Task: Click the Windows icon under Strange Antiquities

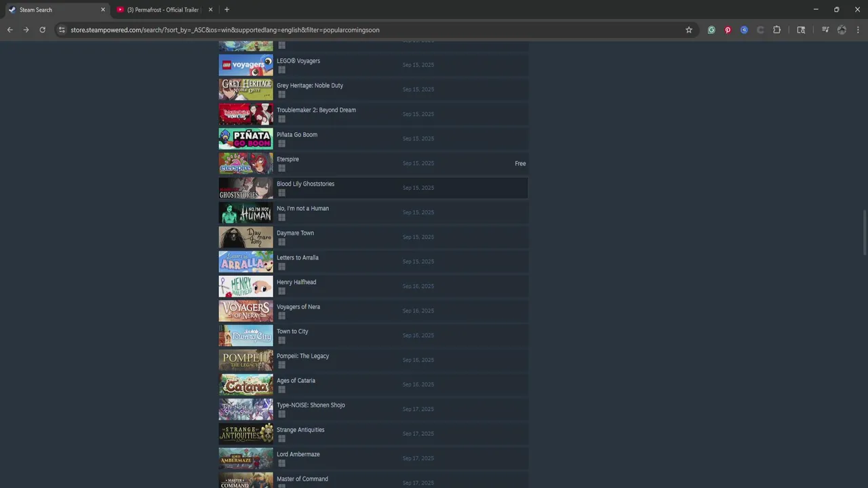Action: click(x=281, y=439)
